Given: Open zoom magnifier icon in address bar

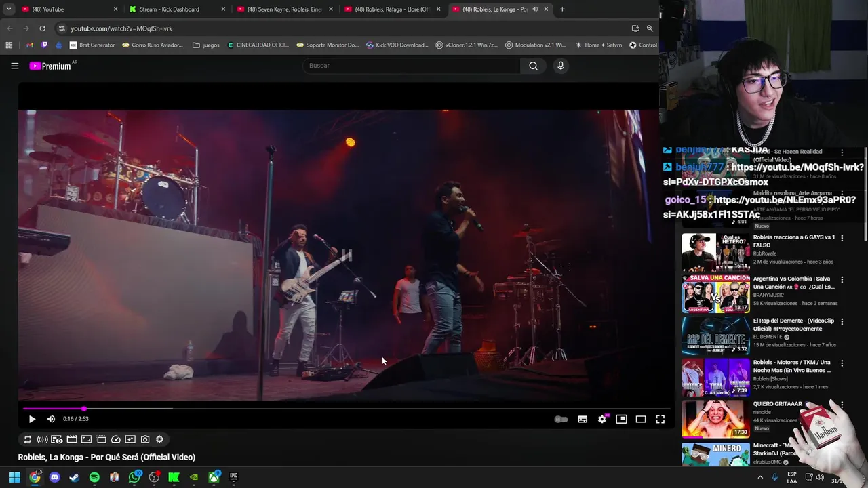Looking at the screenshot, I should [650, 28].
